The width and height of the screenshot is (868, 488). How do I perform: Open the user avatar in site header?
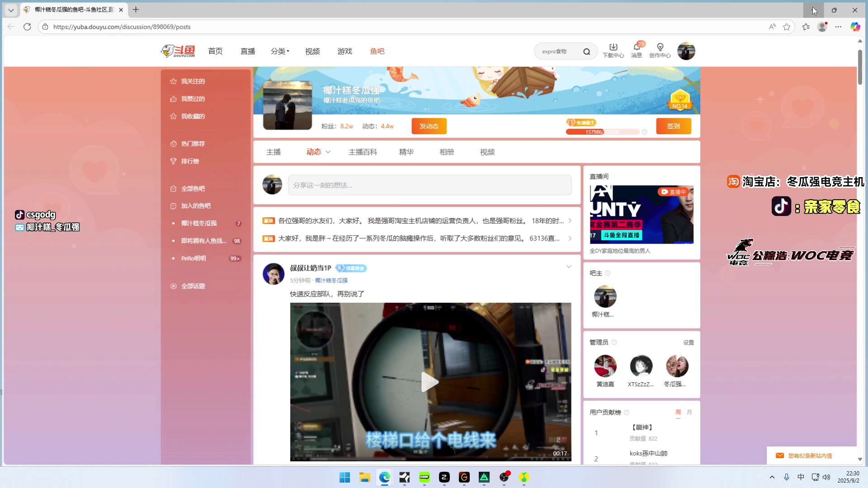click(x=686, y=51)
